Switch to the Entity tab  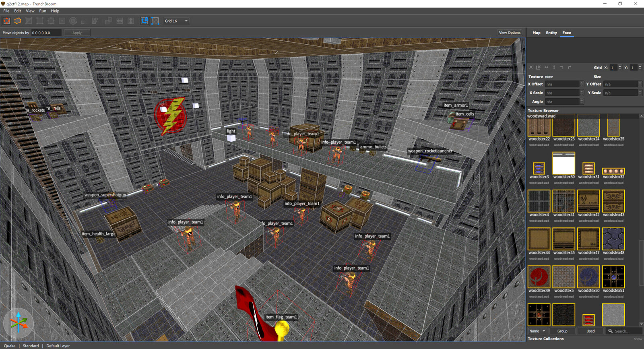[551, 33]
